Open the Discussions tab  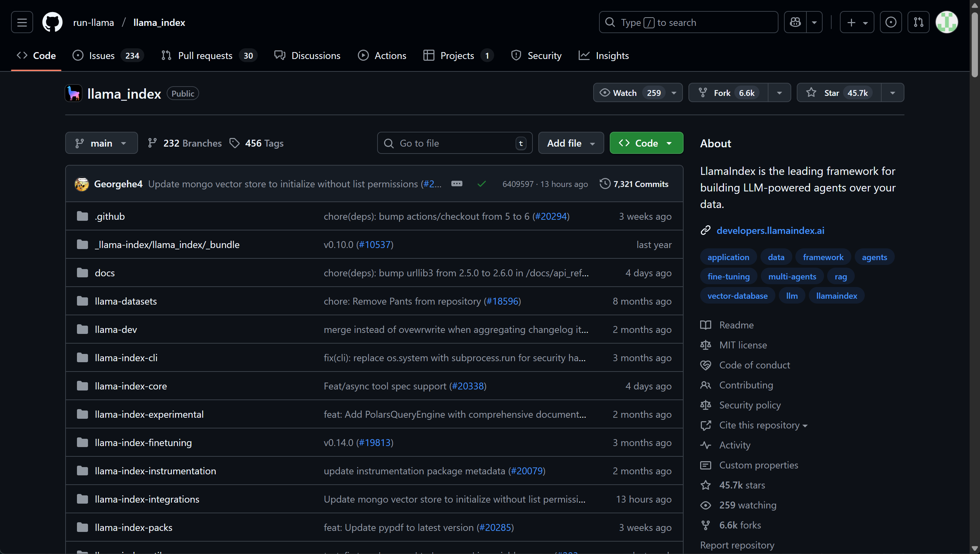point(307,56)
